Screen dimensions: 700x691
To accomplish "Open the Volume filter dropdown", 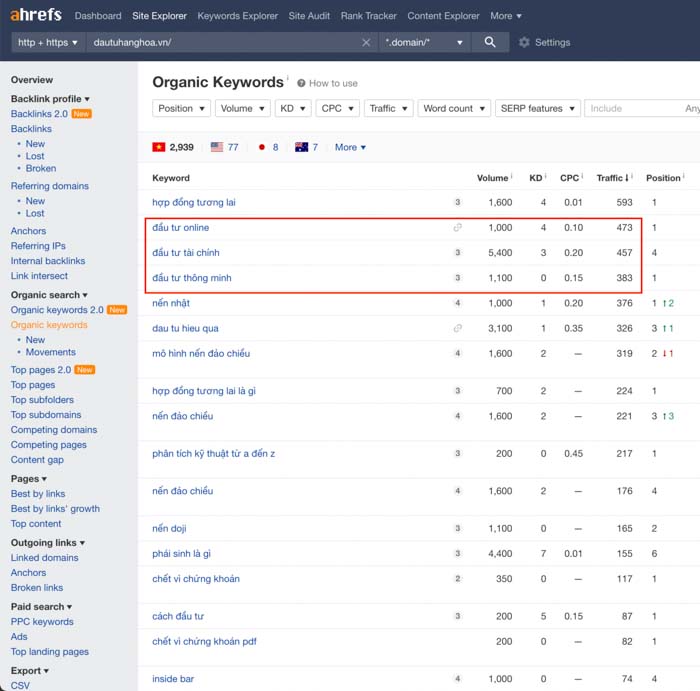I will [242, 108].
